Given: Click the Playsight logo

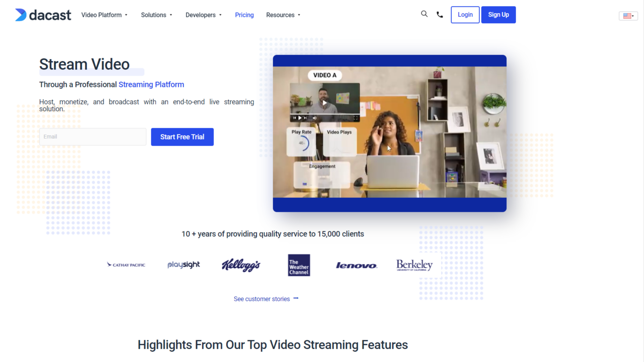Looking at the screenshot, I should [x=184, y=265].
